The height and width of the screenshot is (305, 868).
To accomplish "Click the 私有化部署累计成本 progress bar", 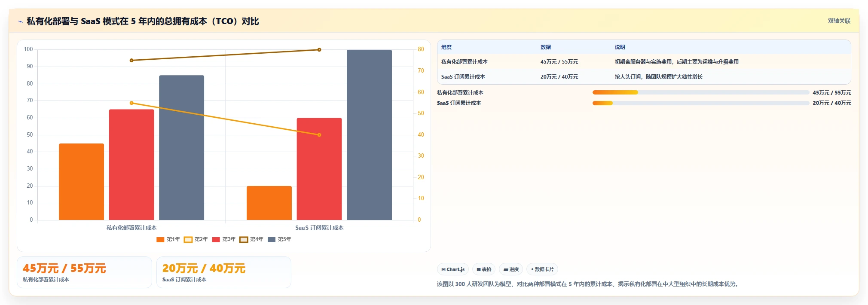I will point(700,92).
